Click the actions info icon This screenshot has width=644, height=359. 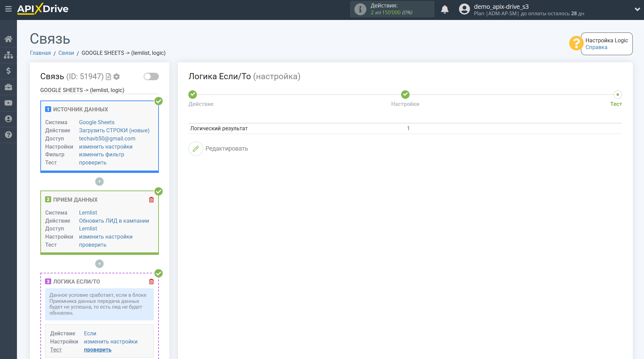[360, 9]
